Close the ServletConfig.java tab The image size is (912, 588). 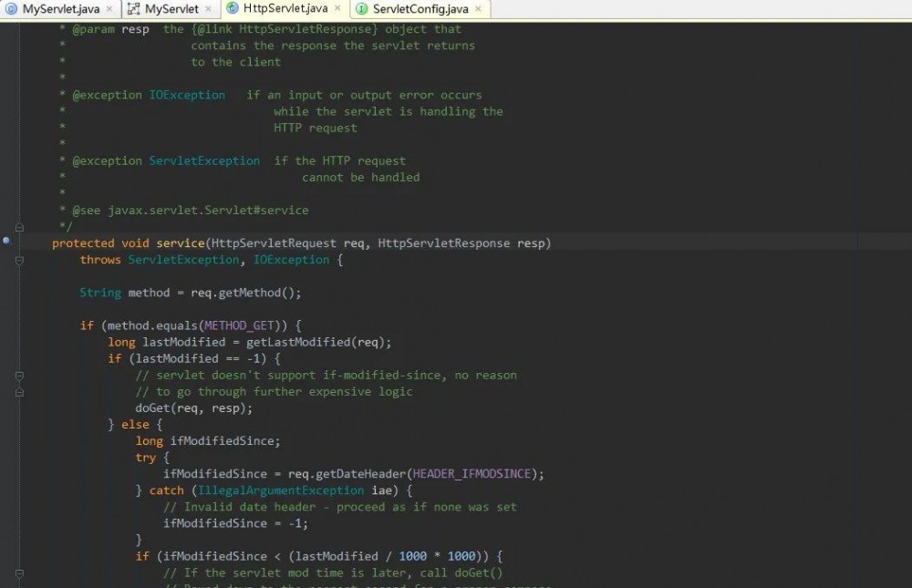click(479, 7)
